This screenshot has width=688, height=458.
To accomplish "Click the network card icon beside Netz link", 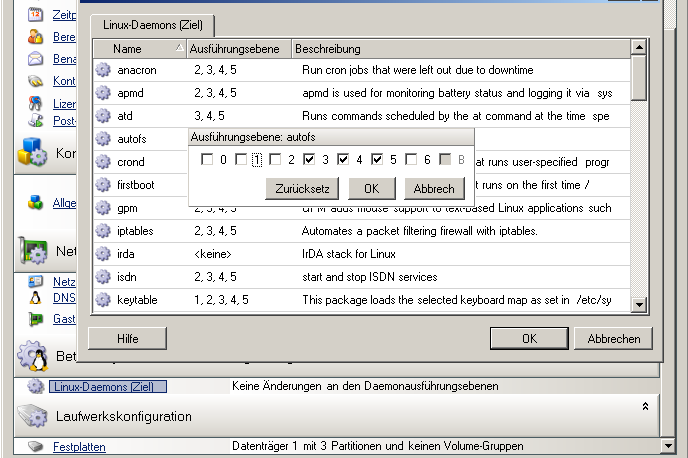I will 36,281.
